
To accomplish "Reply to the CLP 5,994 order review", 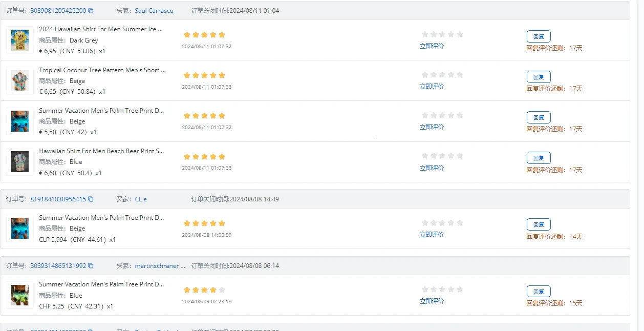I will [x=538, y=224].
